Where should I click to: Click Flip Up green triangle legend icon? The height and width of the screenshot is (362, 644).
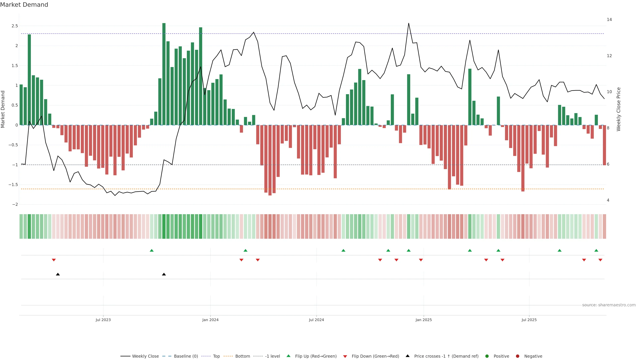click(288, 356)
